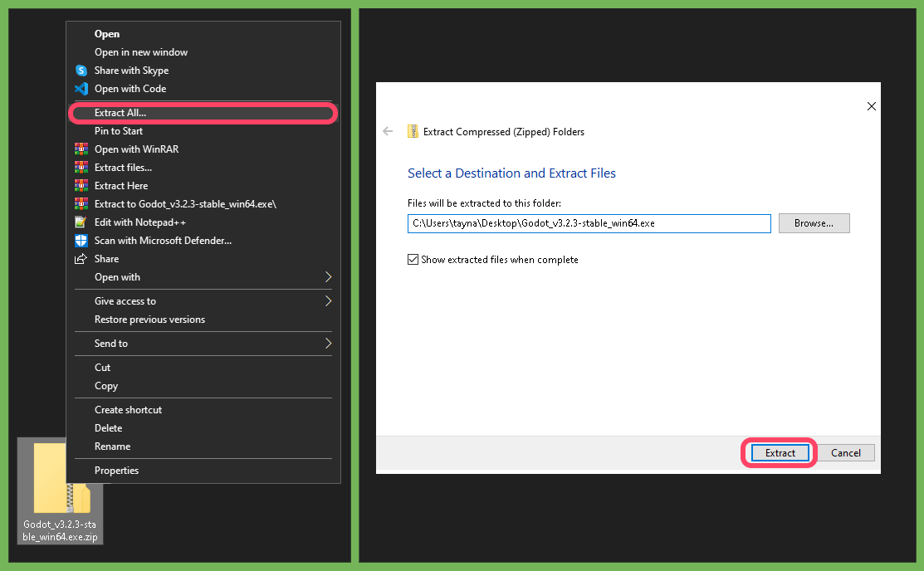The height and width of the screenshot is (571, 924).
Task: Select Create shortcut
Action: 203,411
